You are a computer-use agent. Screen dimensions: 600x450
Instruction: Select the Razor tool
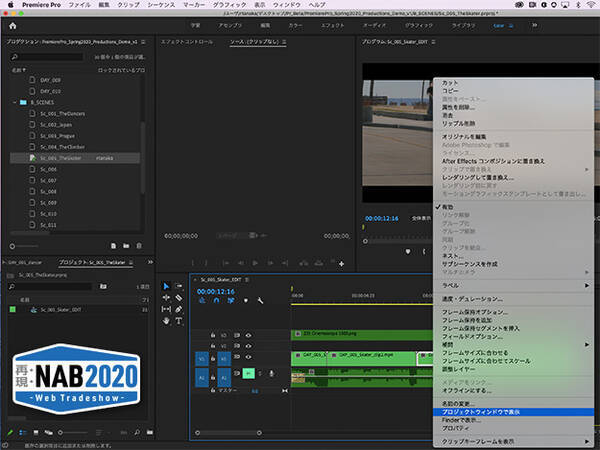tap(179, 298)
